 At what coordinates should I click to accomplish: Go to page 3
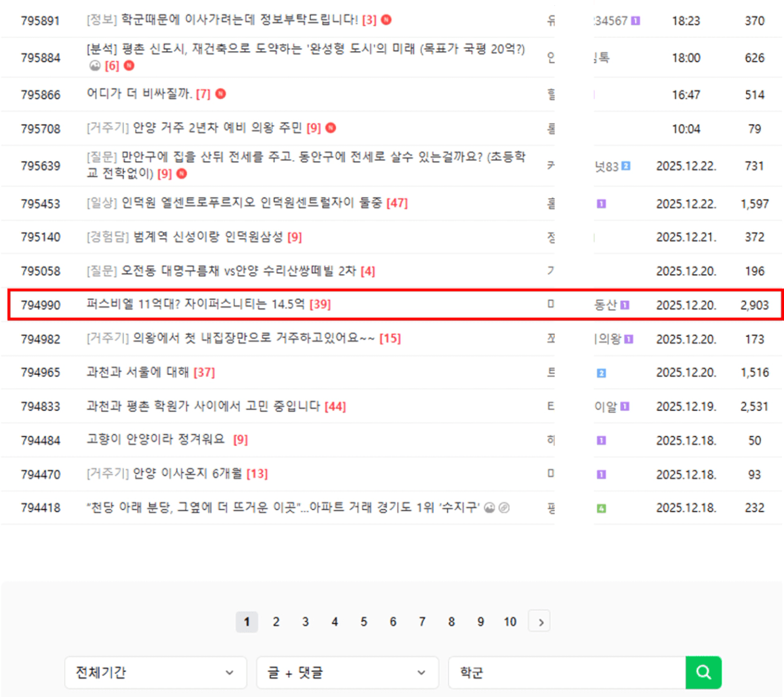click(x=305, y=622)
